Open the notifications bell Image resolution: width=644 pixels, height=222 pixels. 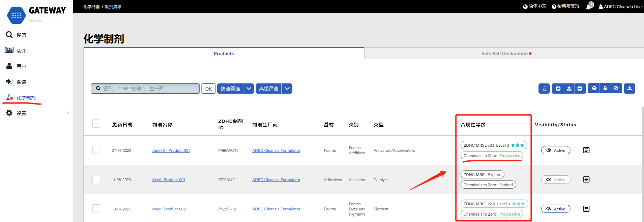coord(589,6)
